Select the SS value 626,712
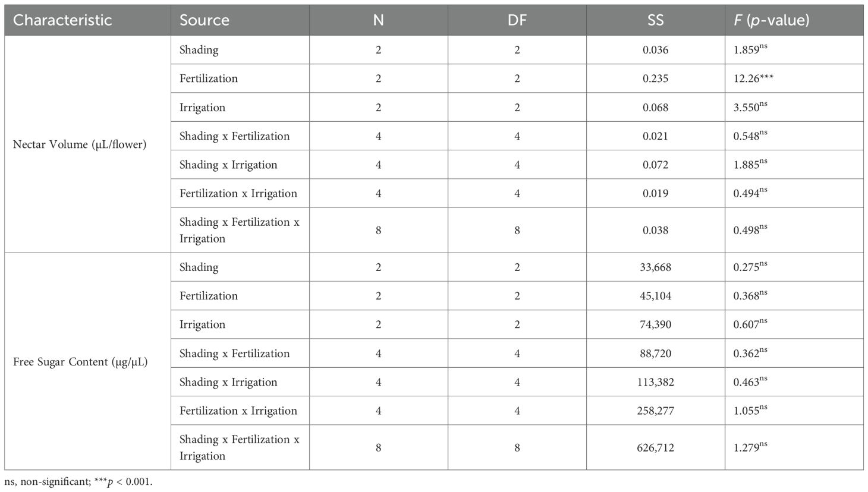 (x=655, y=447)
